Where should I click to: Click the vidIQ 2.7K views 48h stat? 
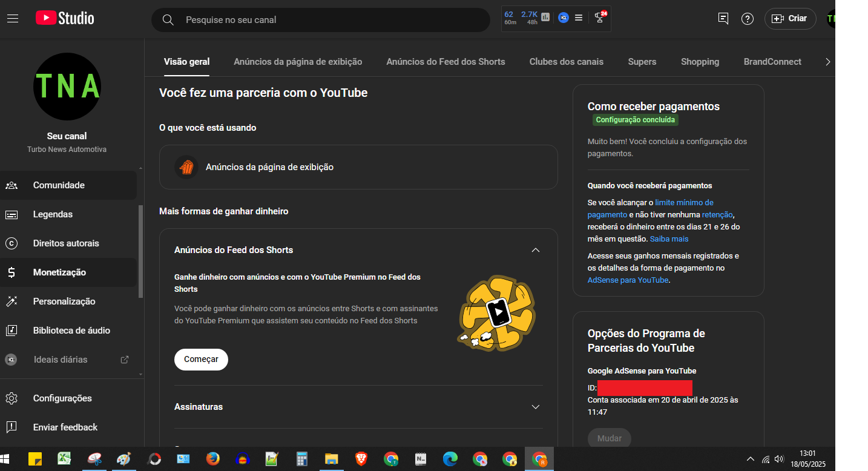pos(529,18)
